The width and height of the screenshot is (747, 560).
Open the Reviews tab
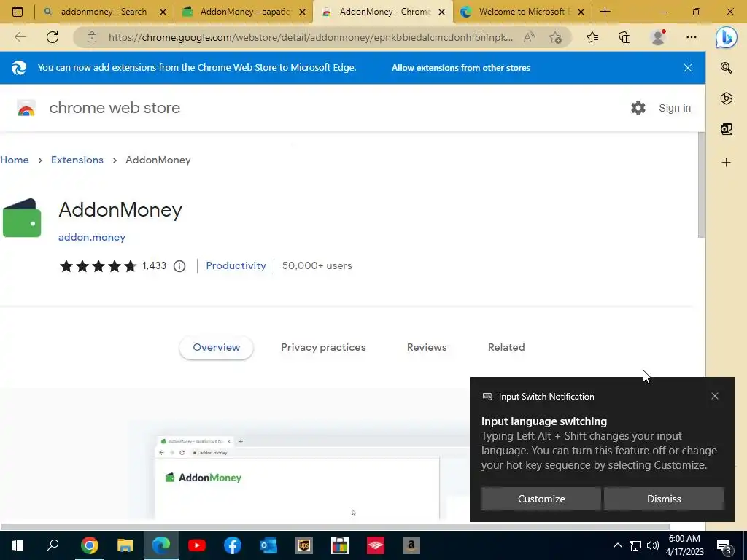coord(427,348)
